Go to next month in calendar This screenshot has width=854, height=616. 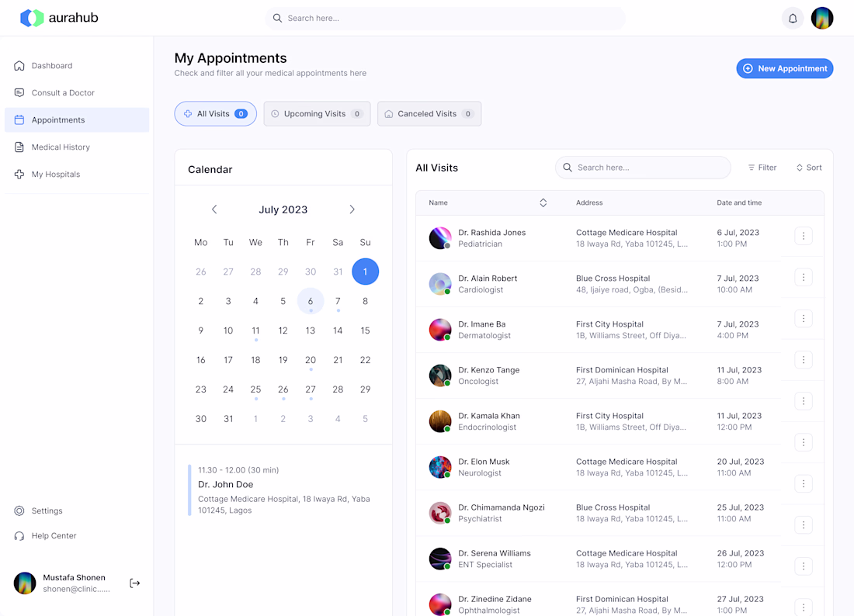[352, 209]
